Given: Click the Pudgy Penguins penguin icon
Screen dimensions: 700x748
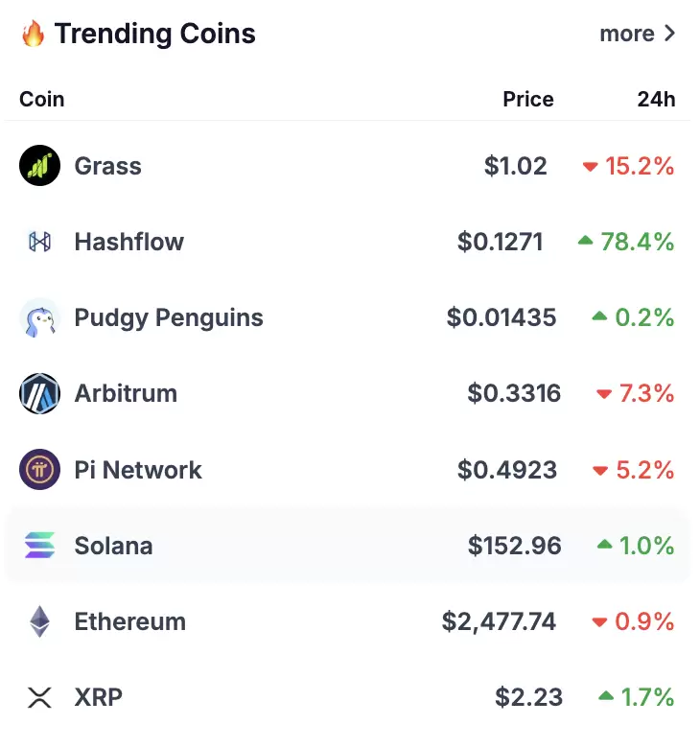Looking at the screenshot, I should (x=39, y=317).
